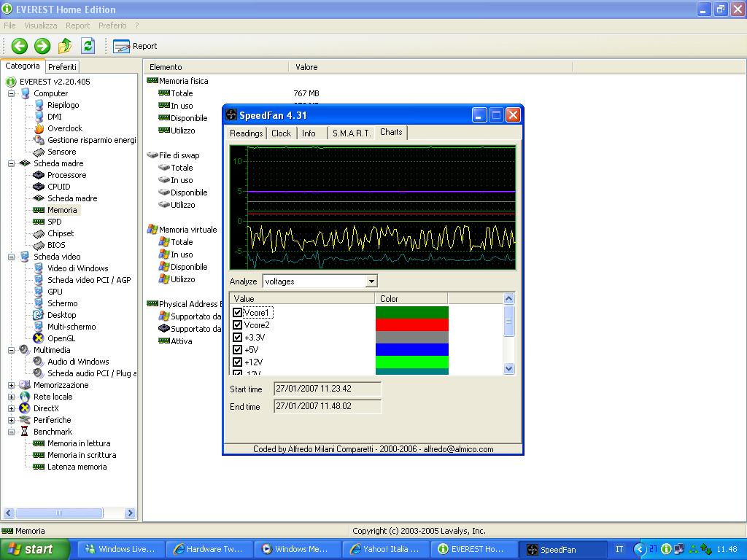Image resolution: width=747 pixels, height=560 pixels.
Task: Select Latenza memoria benchmark
Action: coord(77,467)
